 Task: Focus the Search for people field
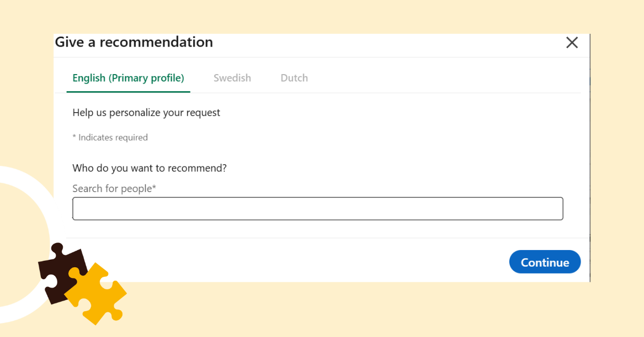click(318, 209)
